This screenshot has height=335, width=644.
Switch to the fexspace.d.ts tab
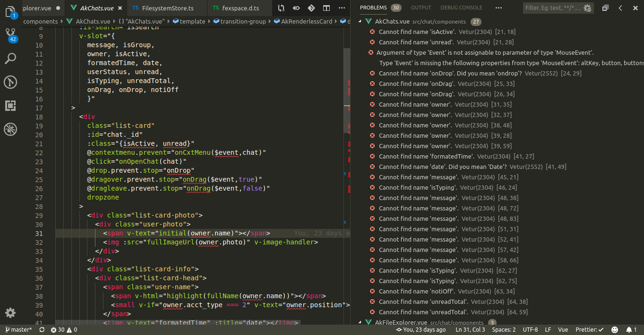(240, 8)
